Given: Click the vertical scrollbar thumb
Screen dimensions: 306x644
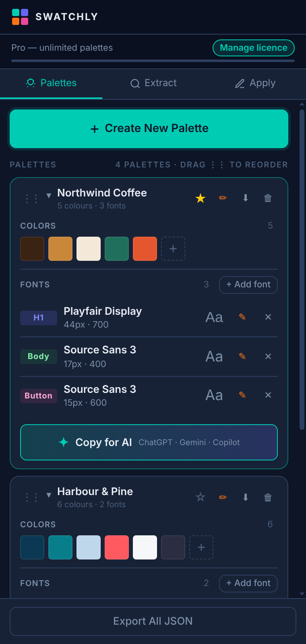Looking at the screenshot, I should coord(302,270).
